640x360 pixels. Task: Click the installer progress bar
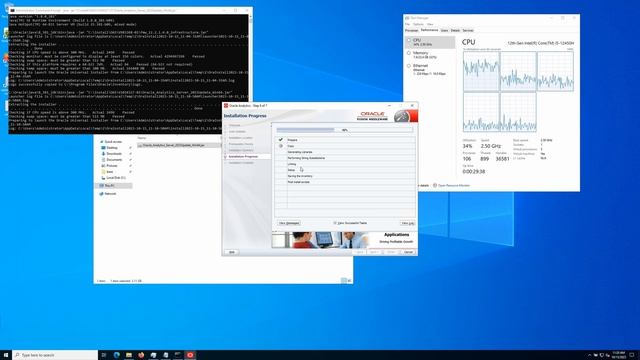click(x=344, y=130)
